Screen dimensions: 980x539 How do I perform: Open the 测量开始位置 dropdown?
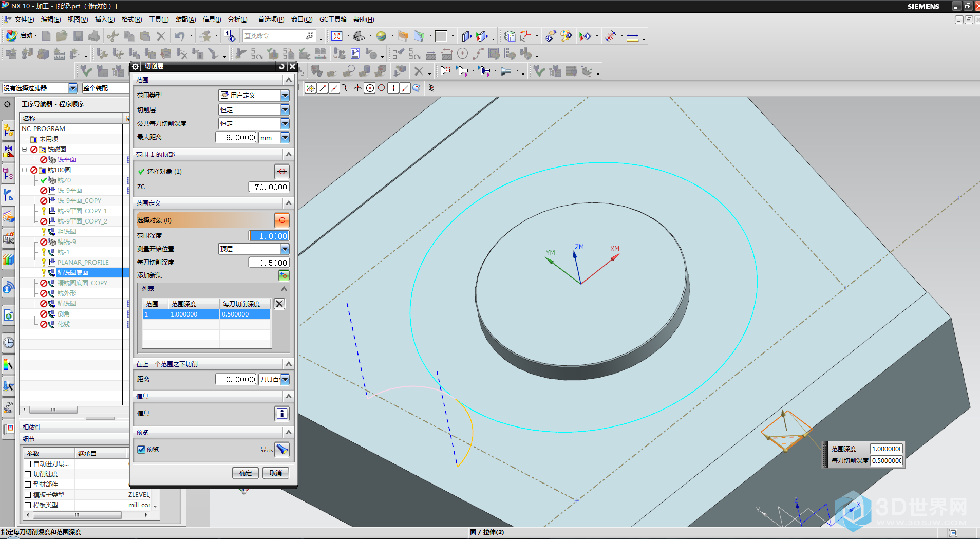click(285, 249)
